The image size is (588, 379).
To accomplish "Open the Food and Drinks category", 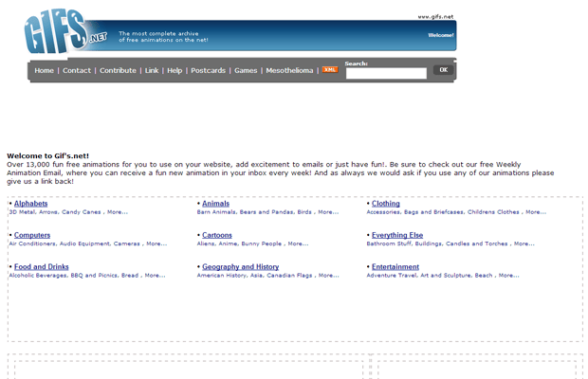I will tap(41, 266).
